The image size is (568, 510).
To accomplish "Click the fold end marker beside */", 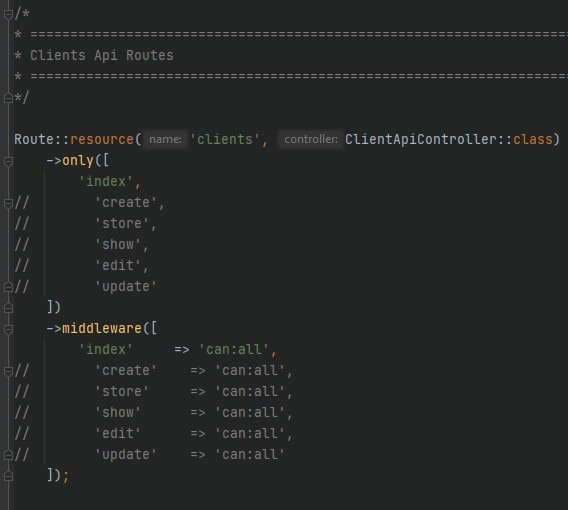I will pyautogui.click(x=8, y=98).
